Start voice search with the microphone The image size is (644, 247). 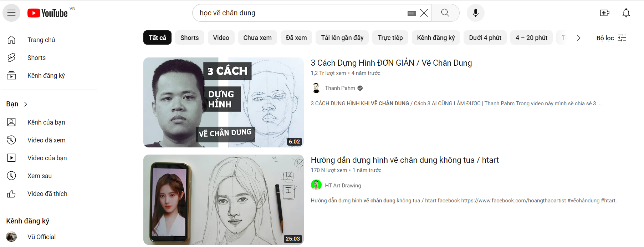click(475, 13)
